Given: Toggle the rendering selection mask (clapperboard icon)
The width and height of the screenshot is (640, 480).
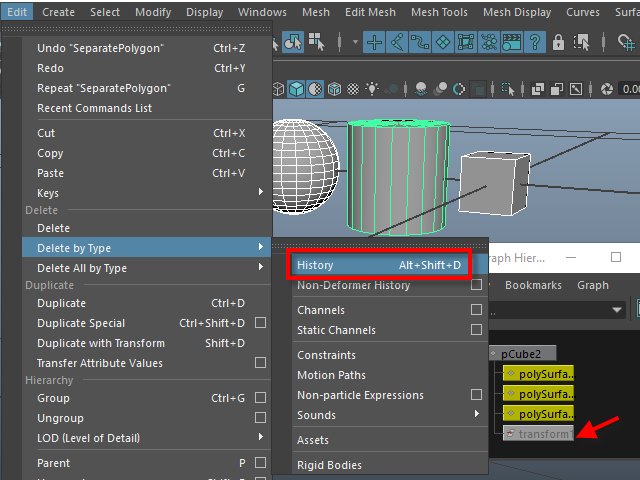Looking at the screenshot, I should pyautogui.click(x=511, y=42).
